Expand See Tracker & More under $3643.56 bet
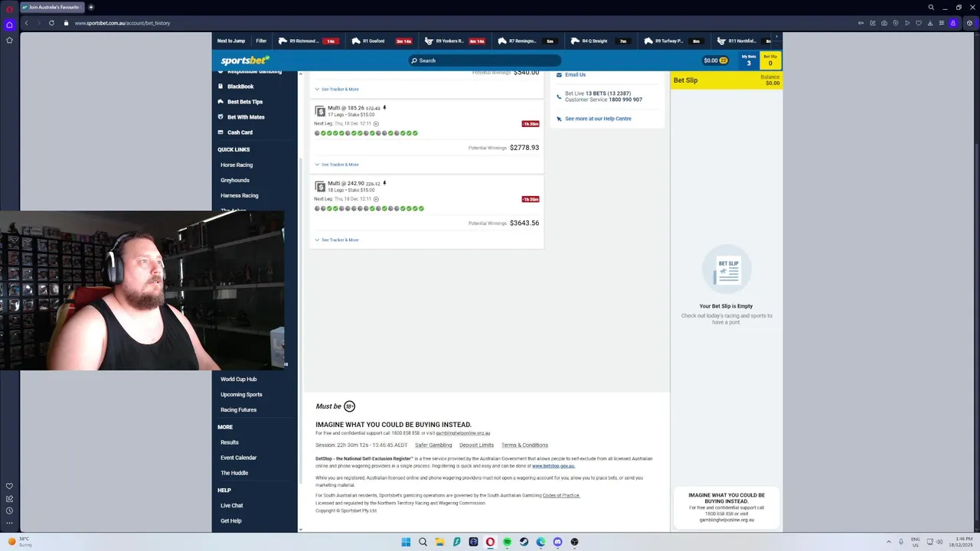The width and height of the screenshot is (980, 551). [336, 240]
